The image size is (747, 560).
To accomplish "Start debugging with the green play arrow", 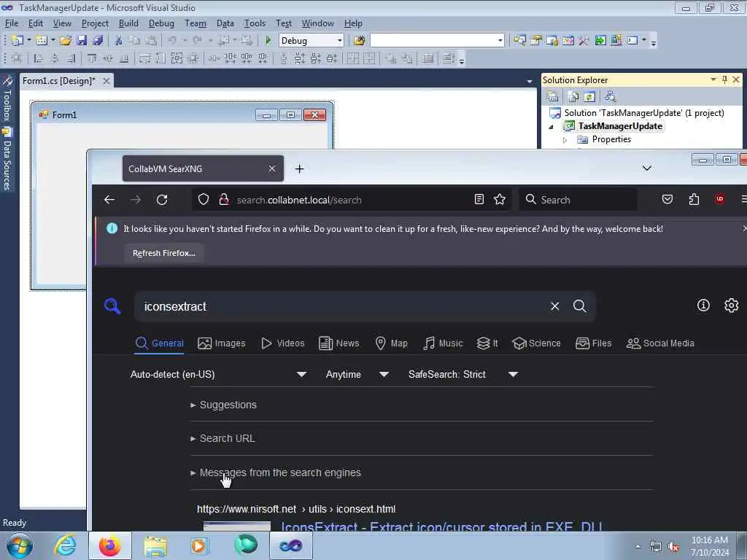I will (x=268, y=41).
